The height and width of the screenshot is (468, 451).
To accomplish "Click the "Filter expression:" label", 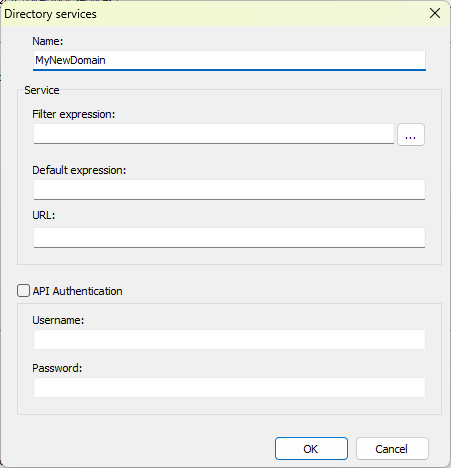I will (x=74, y=114).
